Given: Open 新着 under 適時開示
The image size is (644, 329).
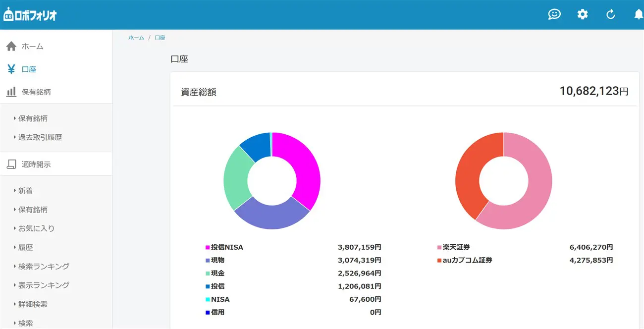Looking at the screenshot, I should [26, 191].
